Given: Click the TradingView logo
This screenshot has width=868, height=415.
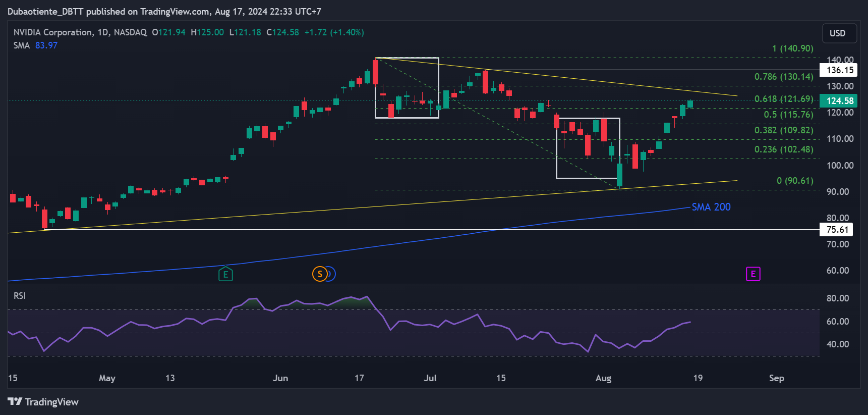Looking at the screenshot, I should pyautogui.click(x=43, y=402).
